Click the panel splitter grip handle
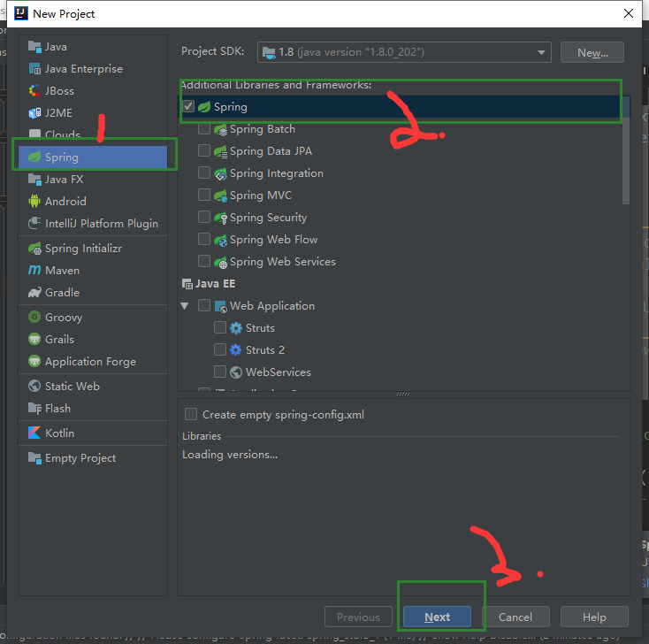The height and width of the screenshot is (644, 649). click(403, 395)
